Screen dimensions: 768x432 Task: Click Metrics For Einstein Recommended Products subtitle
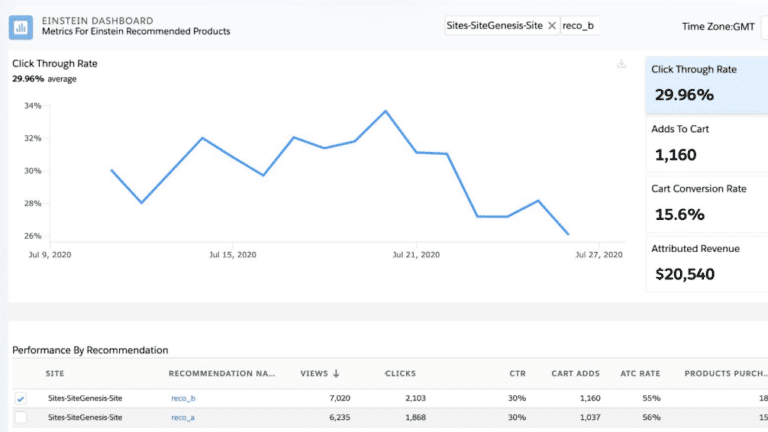pos(136,31)
